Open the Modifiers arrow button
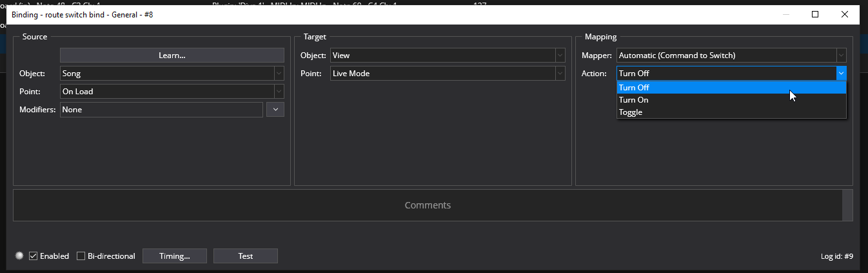The height and width of the screenshot is (273, 868). pyautogui.click(x=275, y=110)
